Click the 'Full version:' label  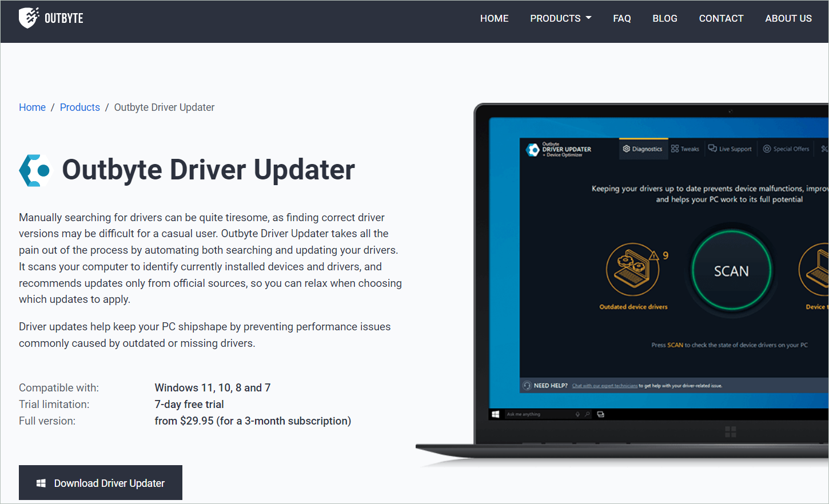click(47, 421)
